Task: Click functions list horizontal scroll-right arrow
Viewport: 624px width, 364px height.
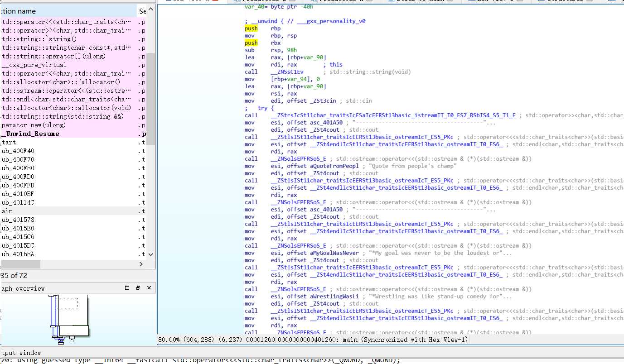Action: (141, 264)
